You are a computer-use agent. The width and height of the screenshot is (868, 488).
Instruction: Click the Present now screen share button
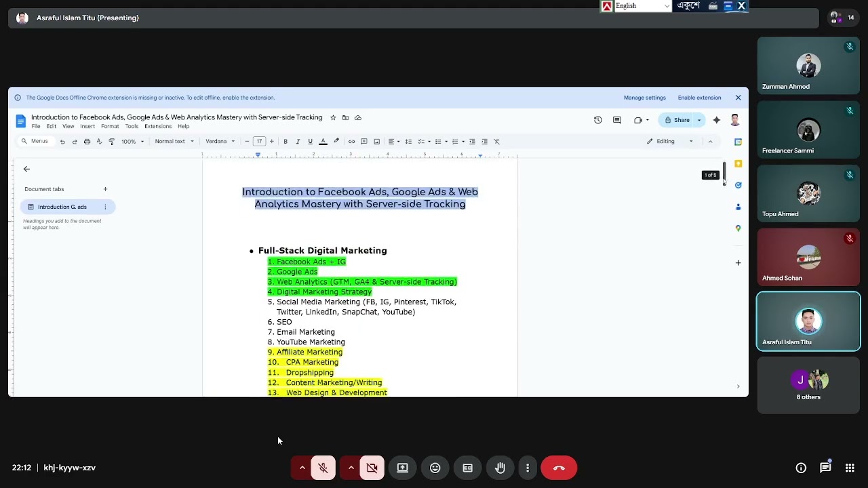(x=403, y=468)
